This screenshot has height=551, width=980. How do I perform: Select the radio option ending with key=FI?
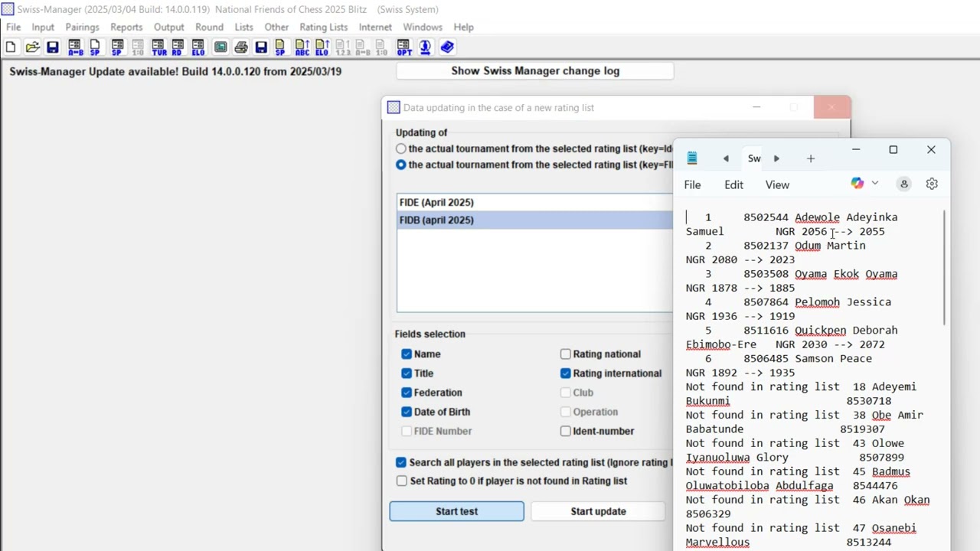pyautogui.click(x=401, y=165)
